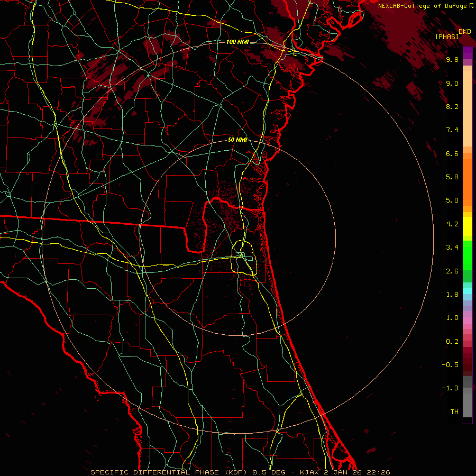Image resolution: width=476 pixels, height=476 pixels.
Task: Click the [PHAS] legend label
Action: [447, 37]
